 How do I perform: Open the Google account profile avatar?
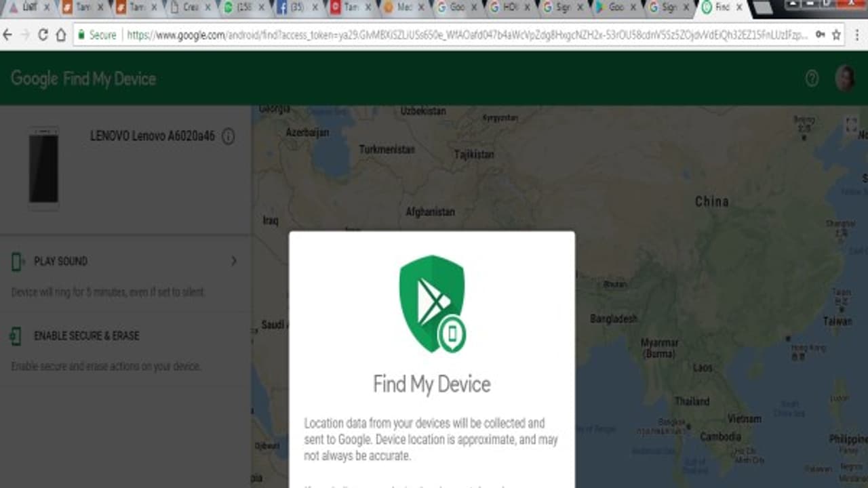tap(845, 79)
